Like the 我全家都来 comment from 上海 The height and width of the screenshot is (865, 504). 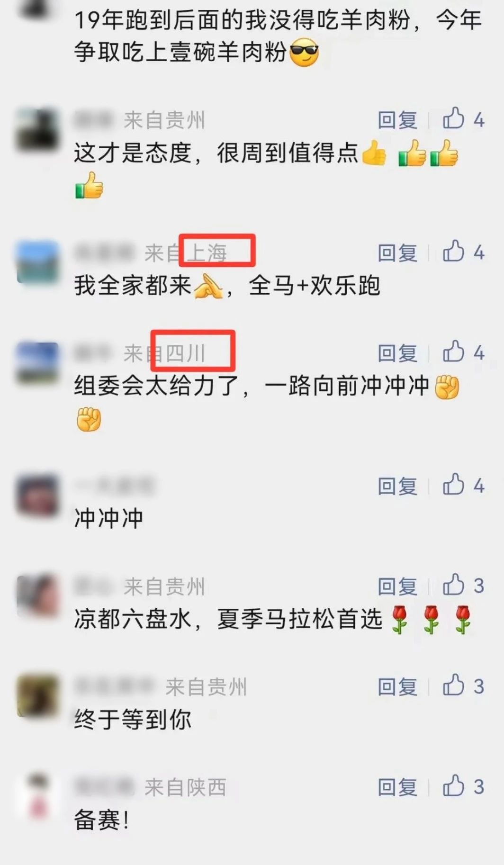(453, 252)
